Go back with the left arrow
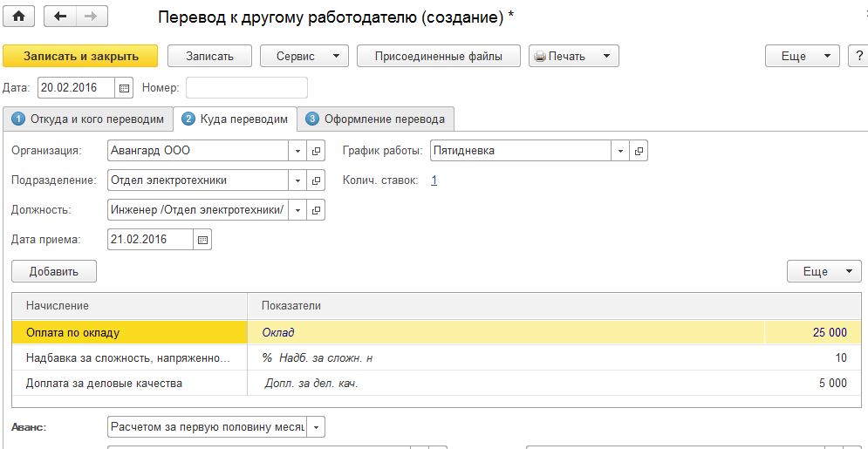This screenshot has width=868, height=449. 59,16
